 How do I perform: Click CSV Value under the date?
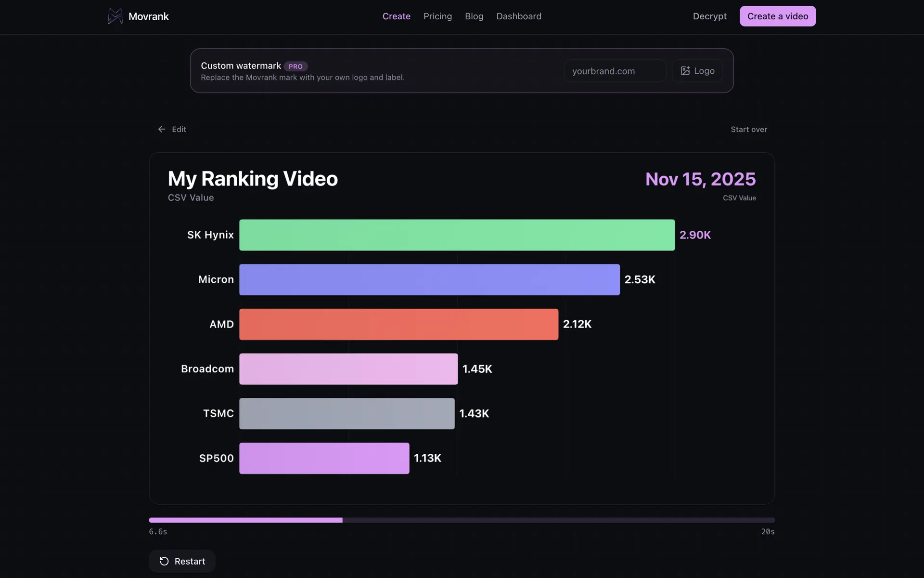click(x=739, y=198)
